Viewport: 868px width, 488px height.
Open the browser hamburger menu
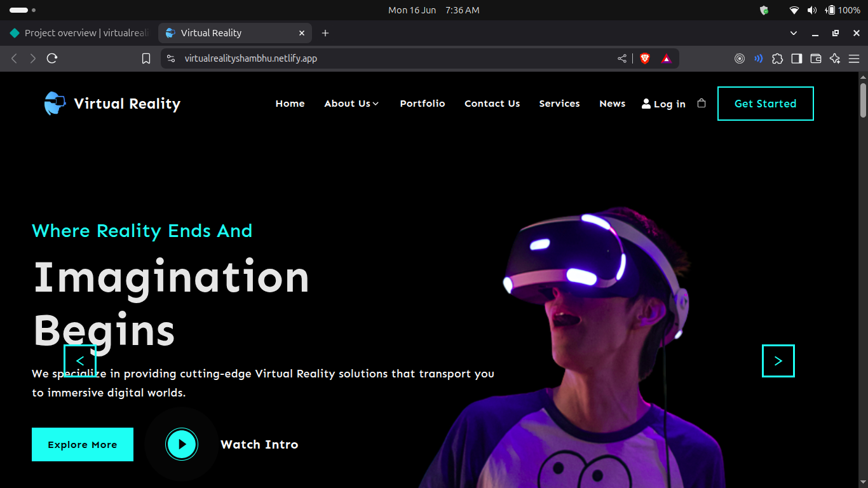coord(854,58)
